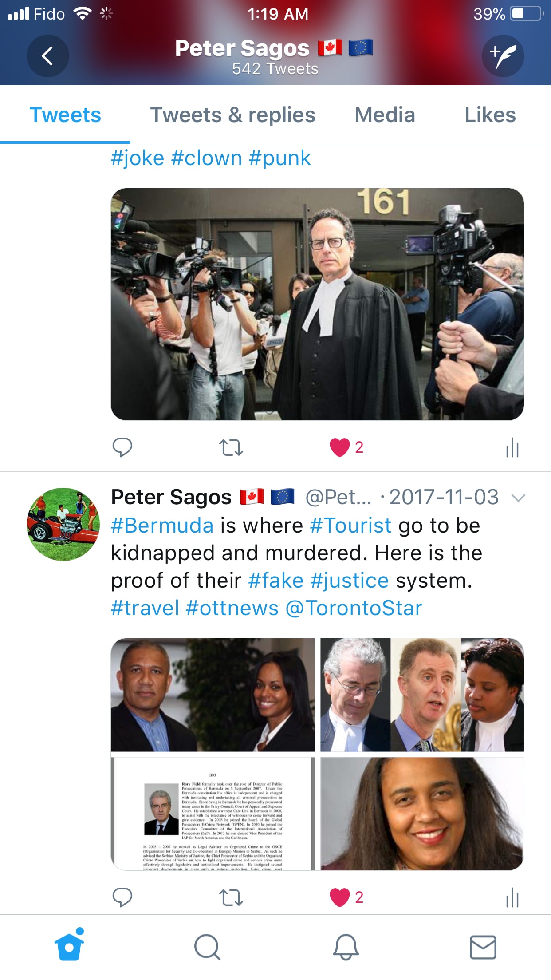Expand the tweet options chevron
This screenshot has width=551, height=980.
point(518,498)
